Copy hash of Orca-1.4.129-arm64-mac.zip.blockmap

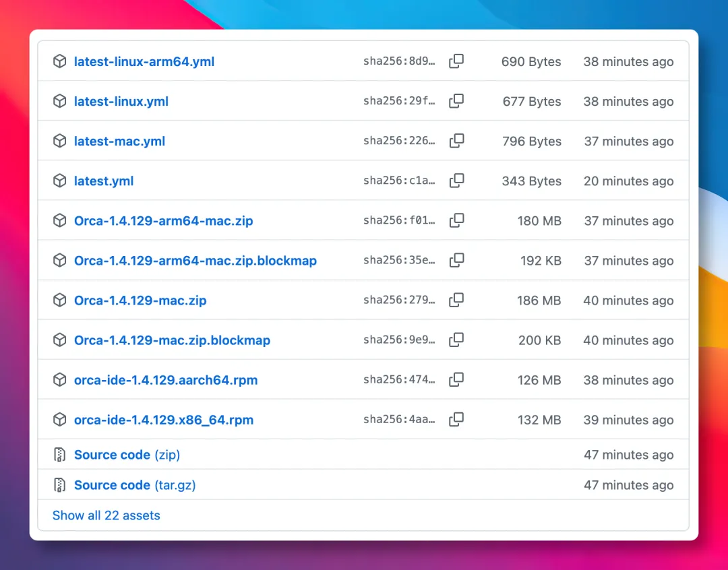[456, 260]
